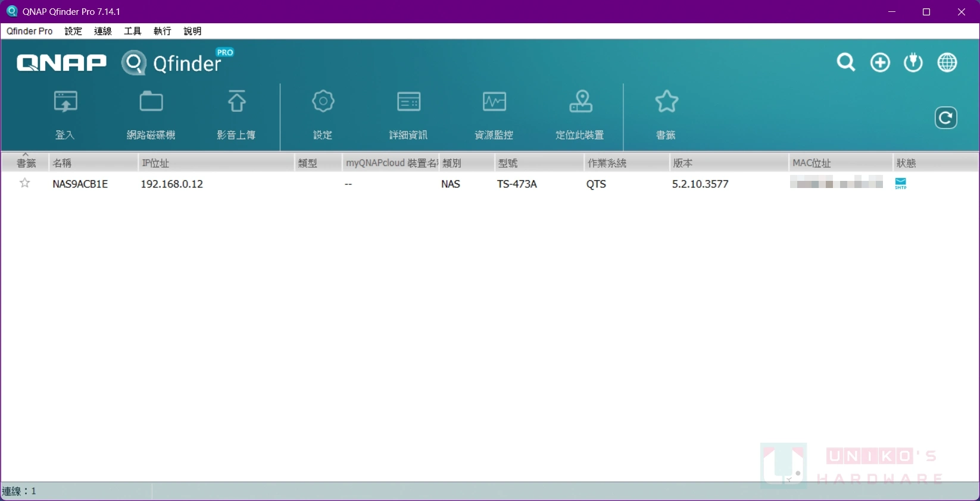980x501 pixels.
Task: Click the 書籤 star toolbar icon
Action: tap(666, 115)
